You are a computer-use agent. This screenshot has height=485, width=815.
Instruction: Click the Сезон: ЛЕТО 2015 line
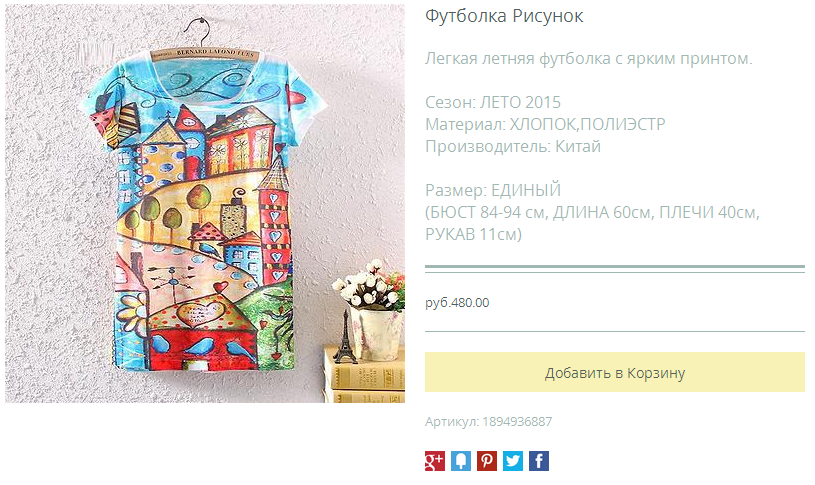[x=493, y=102]
